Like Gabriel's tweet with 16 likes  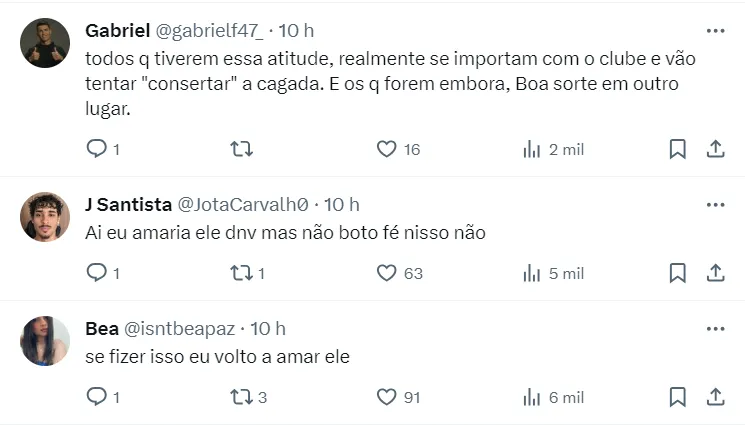387,149
